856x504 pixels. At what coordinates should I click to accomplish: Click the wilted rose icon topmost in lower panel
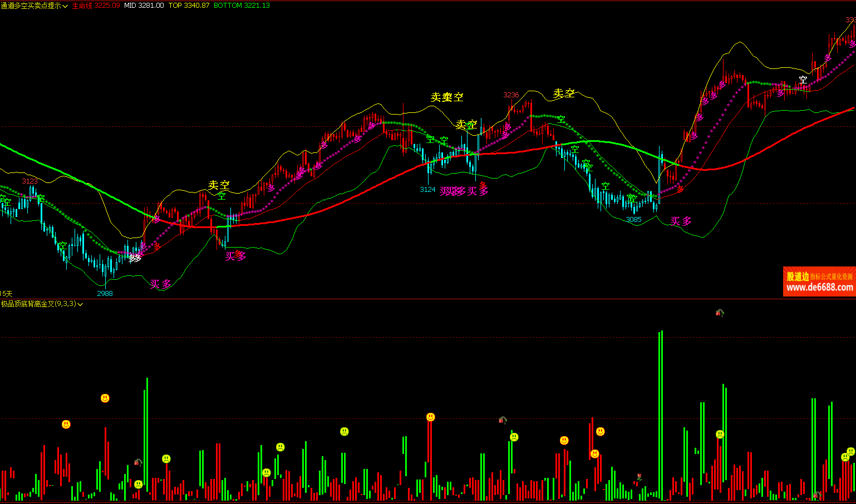coord(719,313)
